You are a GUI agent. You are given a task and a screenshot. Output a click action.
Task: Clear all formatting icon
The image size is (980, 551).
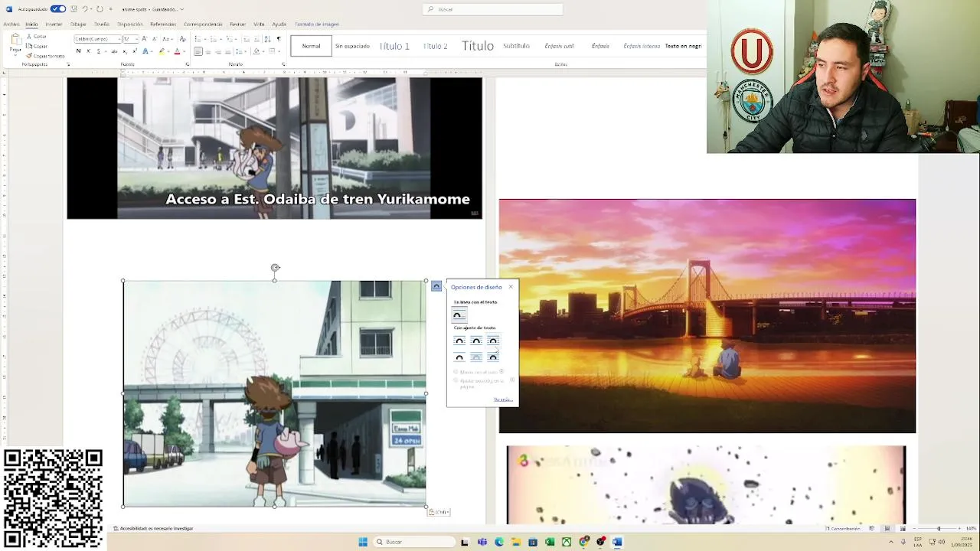(x=183, y=39)
